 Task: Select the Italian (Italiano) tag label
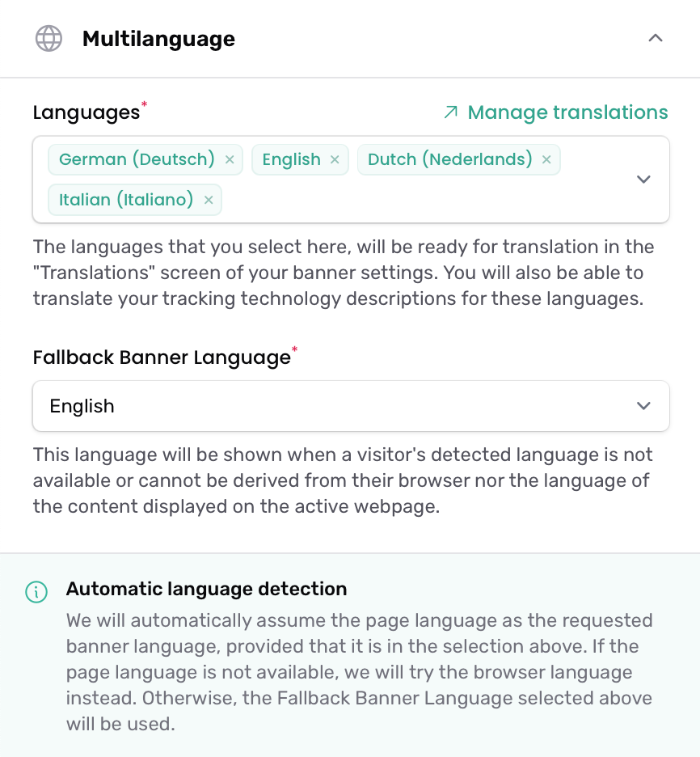126,200
